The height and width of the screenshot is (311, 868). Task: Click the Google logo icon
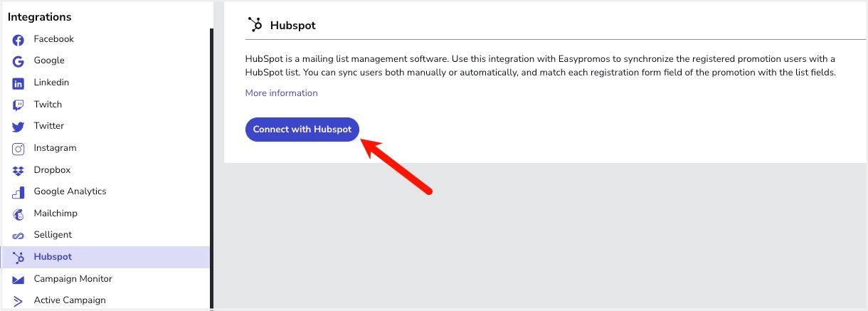[18, 61]
